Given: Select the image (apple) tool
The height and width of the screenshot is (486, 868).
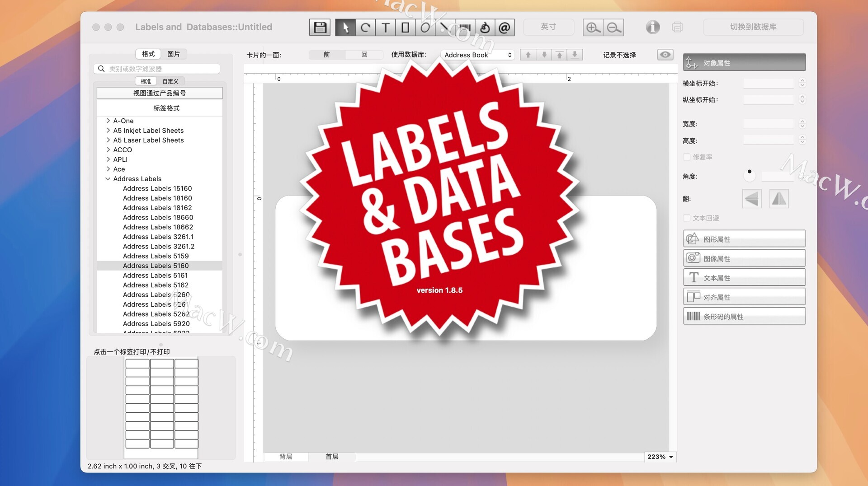Looking at the screenshot, I should click(485, 28).
